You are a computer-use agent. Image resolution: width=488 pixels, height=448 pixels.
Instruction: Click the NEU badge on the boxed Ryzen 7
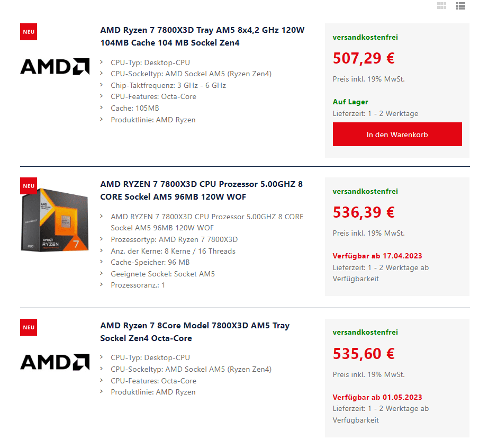click(x=29, y=186)
